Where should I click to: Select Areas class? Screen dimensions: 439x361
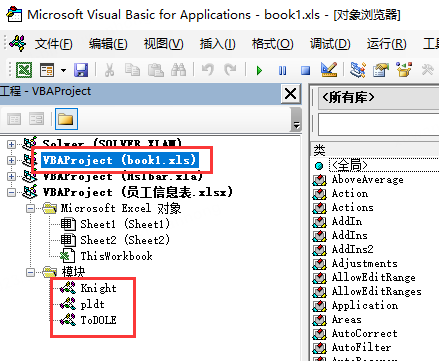point(347,320)
